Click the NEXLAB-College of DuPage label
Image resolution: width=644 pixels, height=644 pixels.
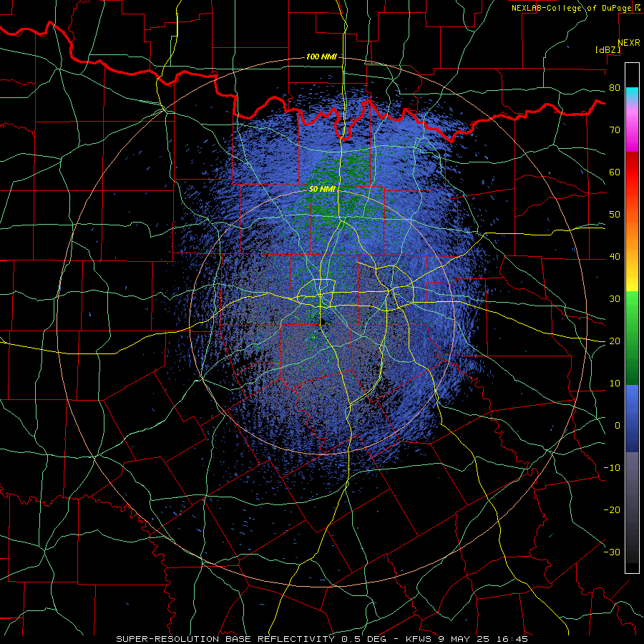(x=571, y=8)
